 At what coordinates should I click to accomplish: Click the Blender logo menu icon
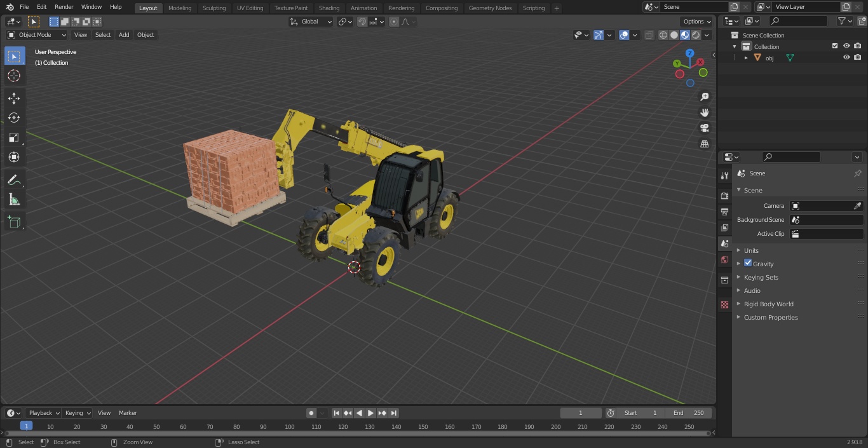(x=10, y=7)
